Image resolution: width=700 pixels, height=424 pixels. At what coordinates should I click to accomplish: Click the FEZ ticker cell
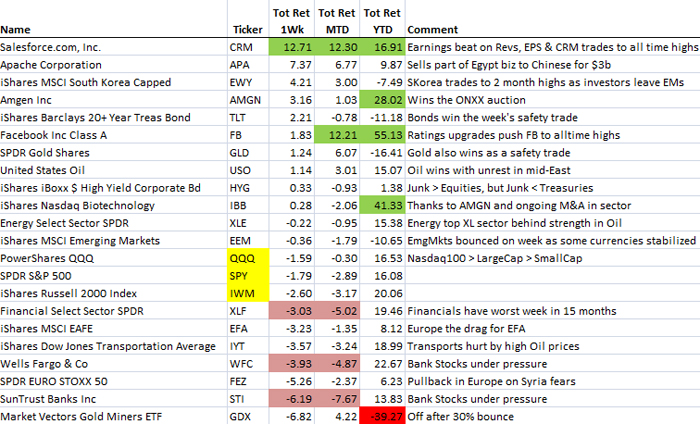pos(248,382)
